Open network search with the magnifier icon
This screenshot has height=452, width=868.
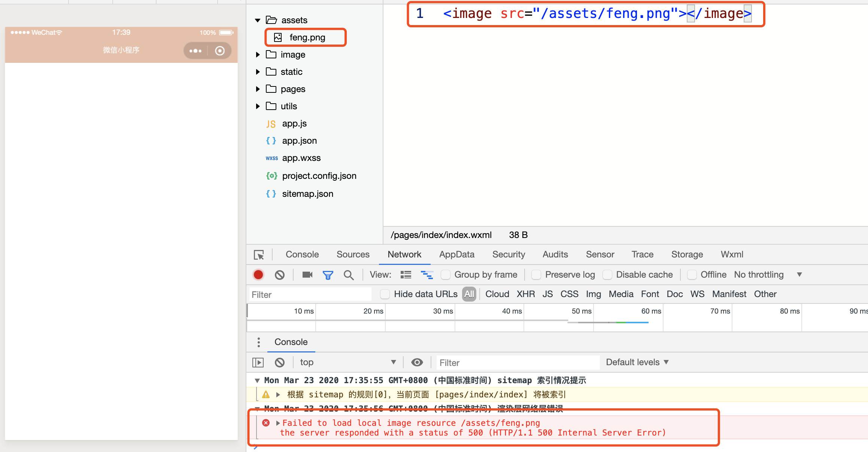pos(348,275)
